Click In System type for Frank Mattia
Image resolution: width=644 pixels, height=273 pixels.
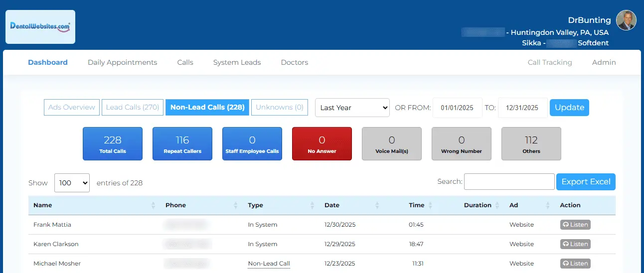tap(263, 225)
